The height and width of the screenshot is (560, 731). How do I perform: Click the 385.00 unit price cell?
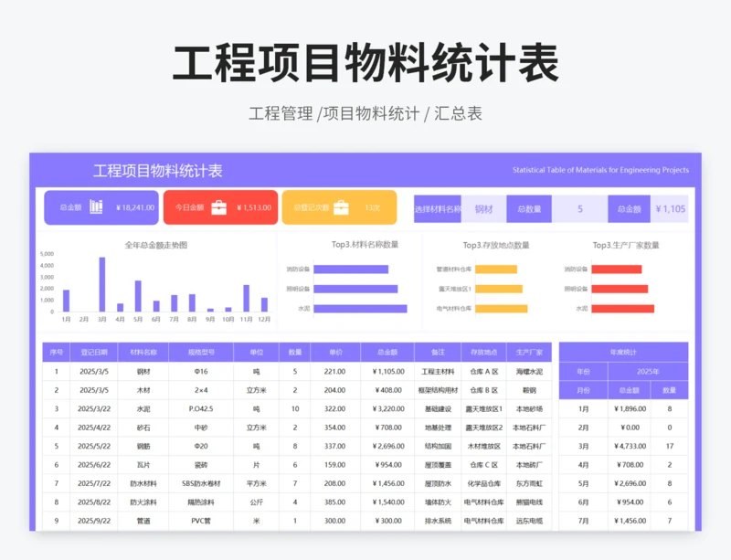pyautogui.click(x=334, y=502)
